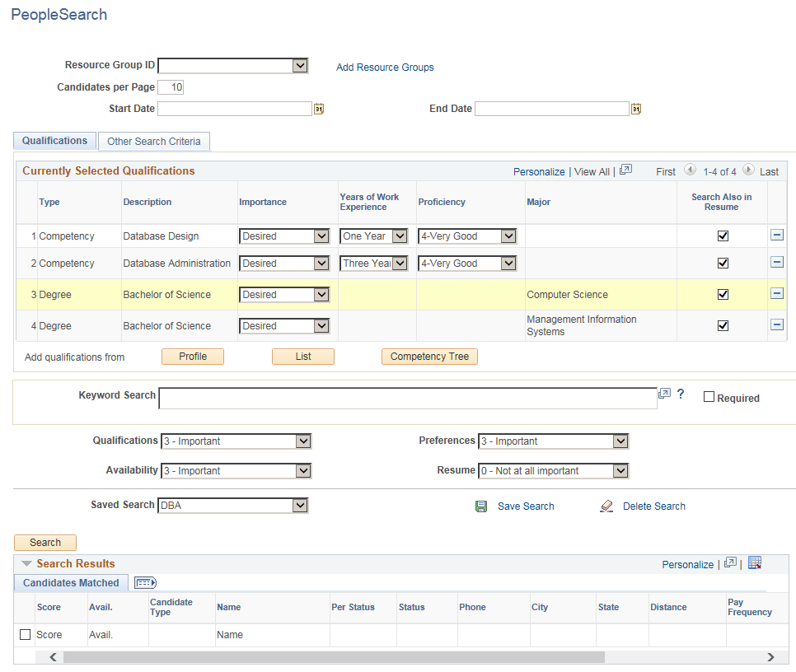Click the download-to-spreadsheet icon in Search Results

[x=755, y=563]
